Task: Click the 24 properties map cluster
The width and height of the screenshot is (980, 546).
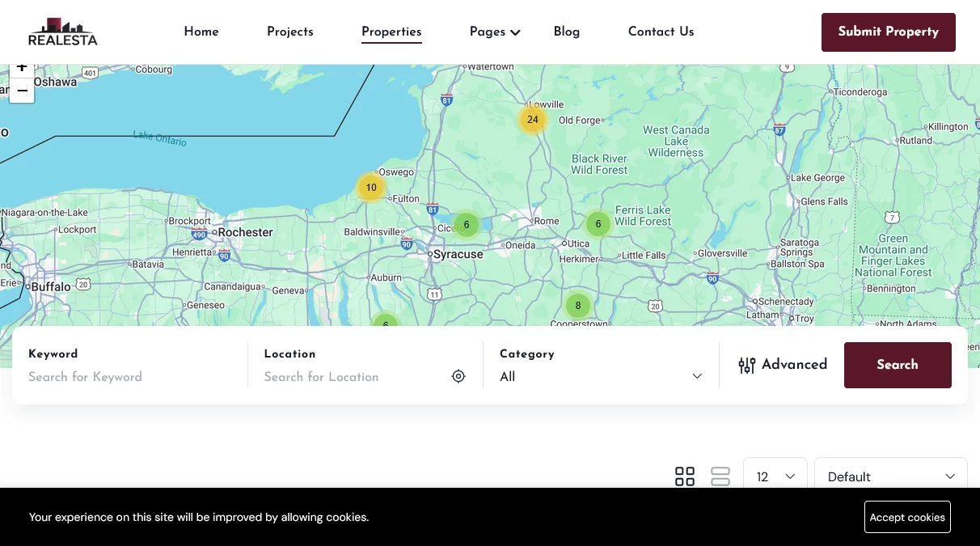Action: (532, 120)
